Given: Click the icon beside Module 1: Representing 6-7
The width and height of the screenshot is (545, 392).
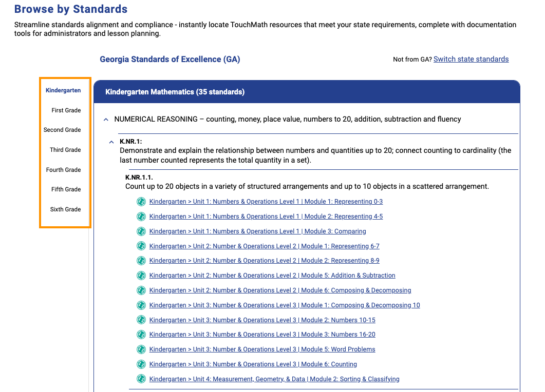Looking at the screenshot, I should [x=141, y=246].
